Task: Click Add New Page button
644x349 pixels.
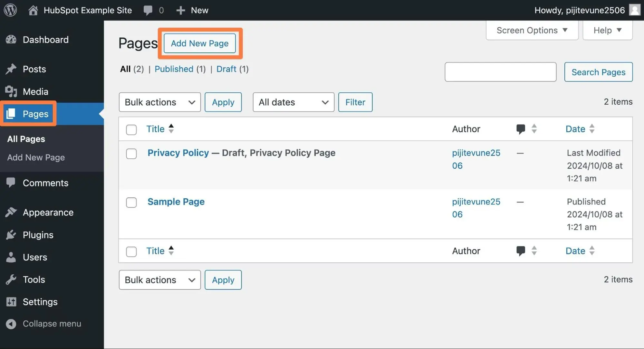Action: point(199,43)
